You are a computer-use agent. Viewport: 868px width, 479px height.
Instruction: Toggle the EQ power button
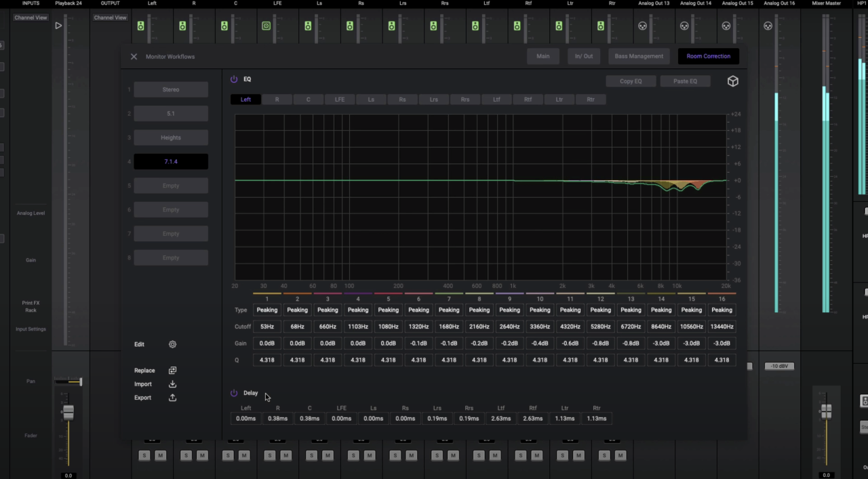click(x=234, y=79)
